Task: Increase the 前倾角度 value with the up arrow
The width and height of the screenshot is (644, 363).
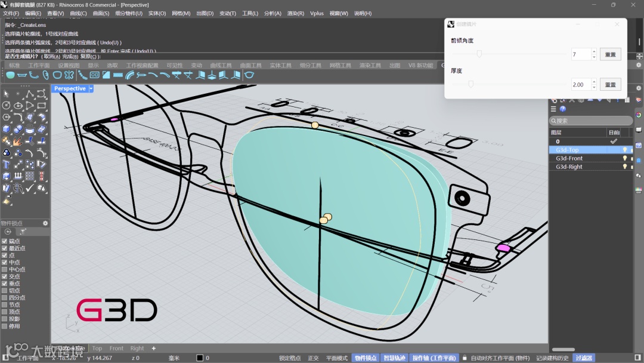Action: [x=593, y=51]
